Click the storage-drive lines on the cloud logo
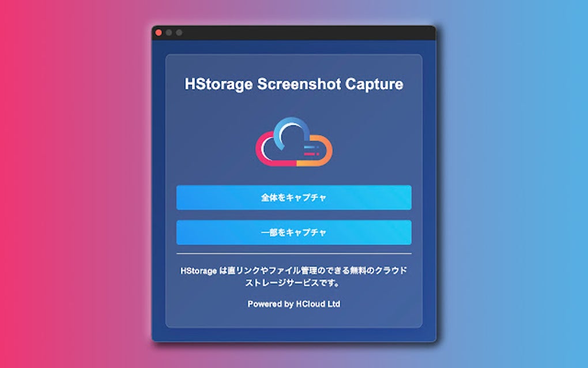Viewport: 588px width, 368px height. [x=310, y=150]
